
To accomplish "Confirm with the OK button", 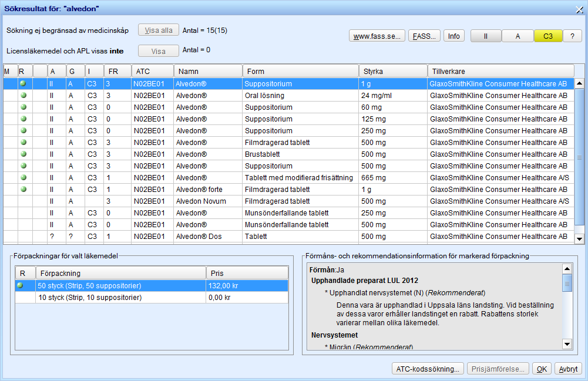I will click(x=542, y=369).
